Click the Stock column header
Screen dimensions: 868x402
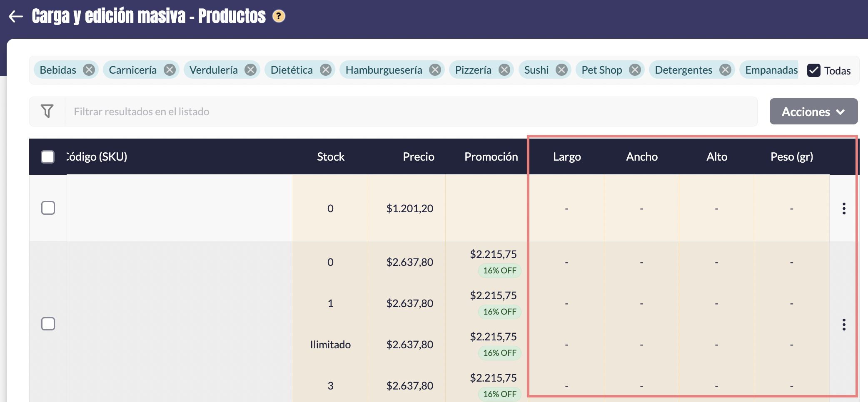click(x=331, y=157)
